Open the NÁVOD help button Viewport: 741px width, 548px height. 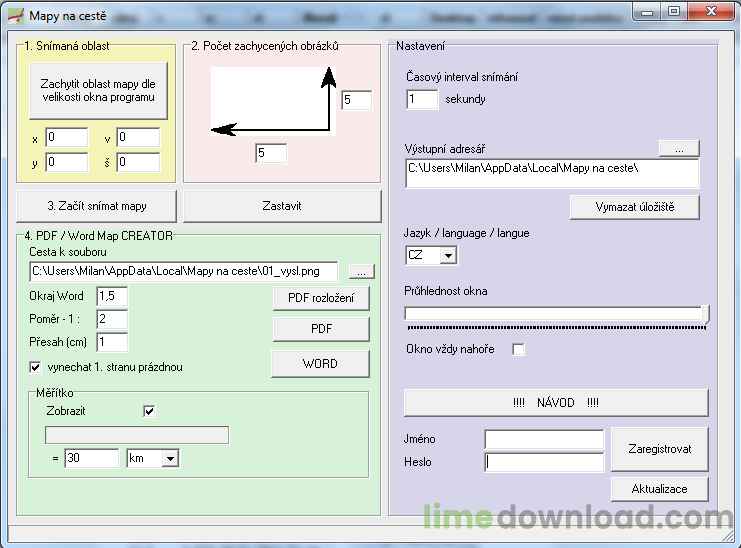coord(555,402)
